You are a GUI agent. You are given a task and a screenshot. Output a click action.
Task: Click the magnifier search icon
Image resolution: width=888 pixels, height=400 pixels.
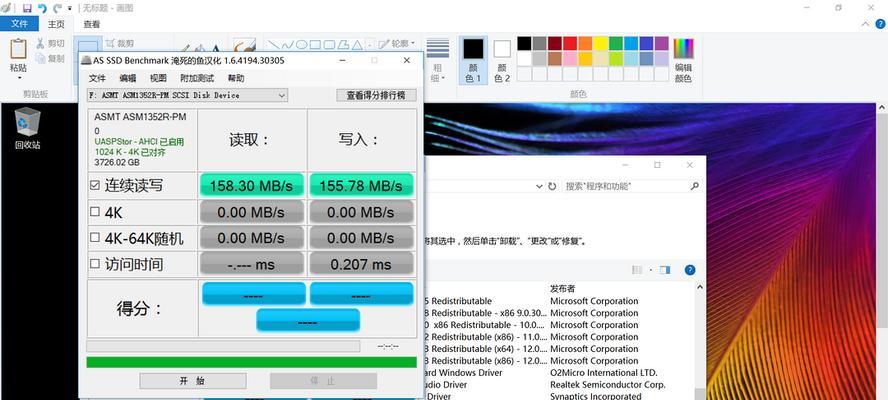(x=694, y=186)
